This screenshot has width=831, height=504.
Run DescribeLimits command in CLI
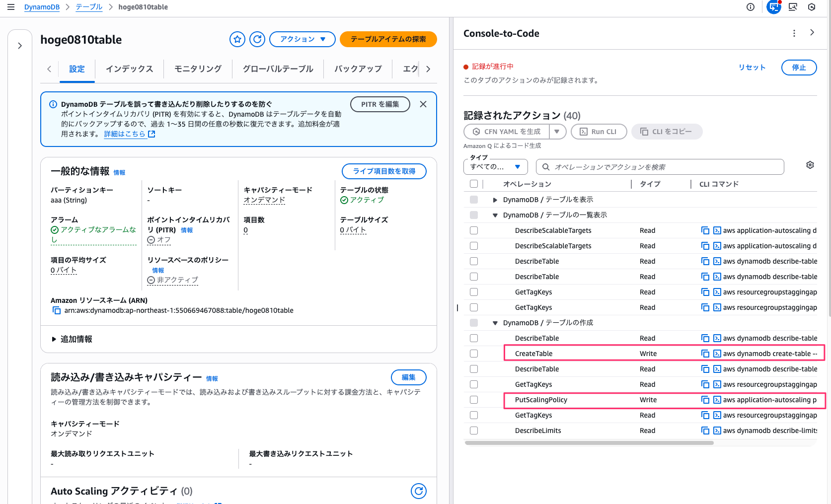pyautogui.click(x=717, y=431)
